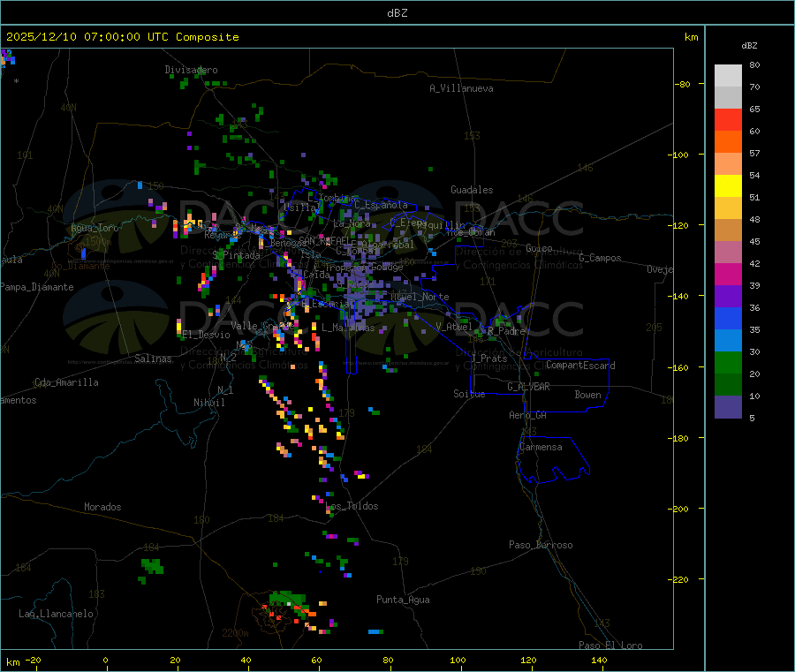Click the Soitue location label
The height and width of the screenshot is (672, 795).
click(x=470, y=394)
